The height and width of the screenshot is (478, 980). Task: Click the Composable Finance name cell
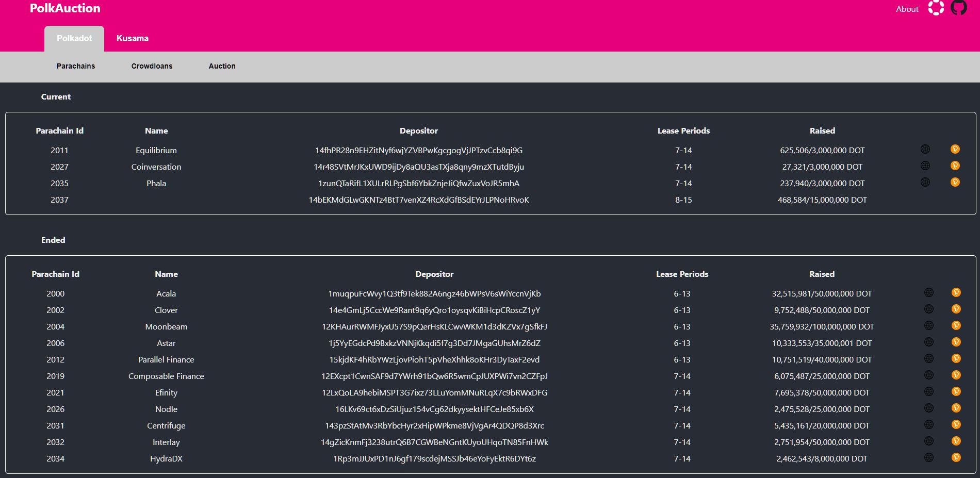point(166,376)
